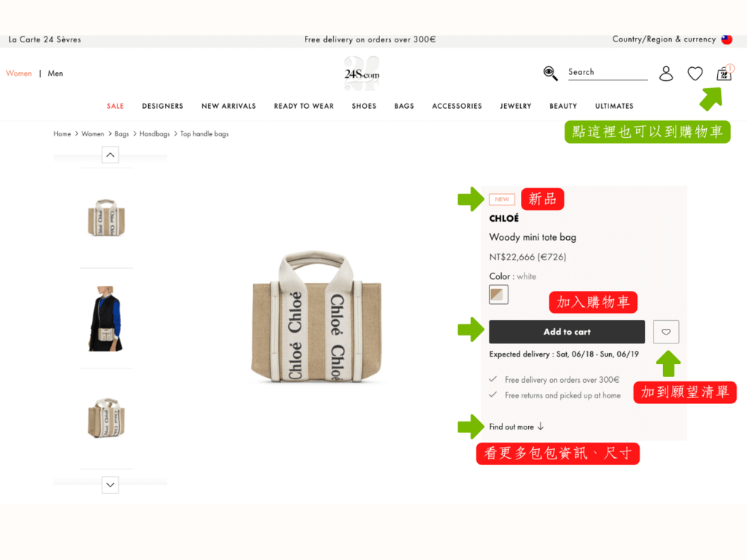This screenshot has height=560, width=747.
Task: Open the SALE menu
Action: click(x=115, y=106)
